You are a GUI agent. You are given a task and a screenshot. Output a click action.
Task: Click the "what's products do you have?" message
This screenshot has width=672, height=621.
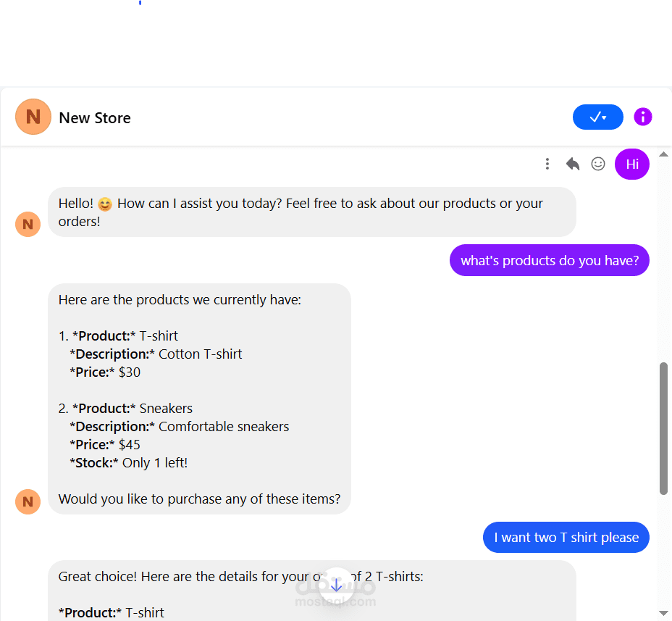coord(550,260)
